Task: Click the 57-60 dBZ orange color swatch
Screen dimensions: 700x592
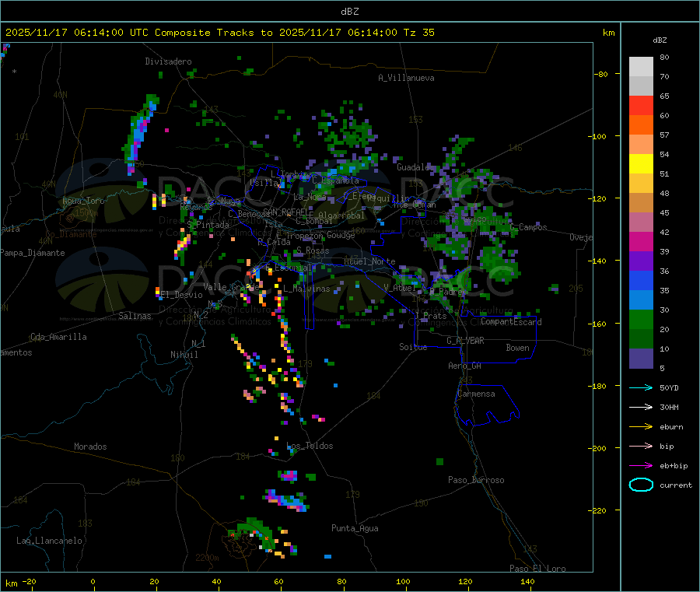Action: [641, 125]
